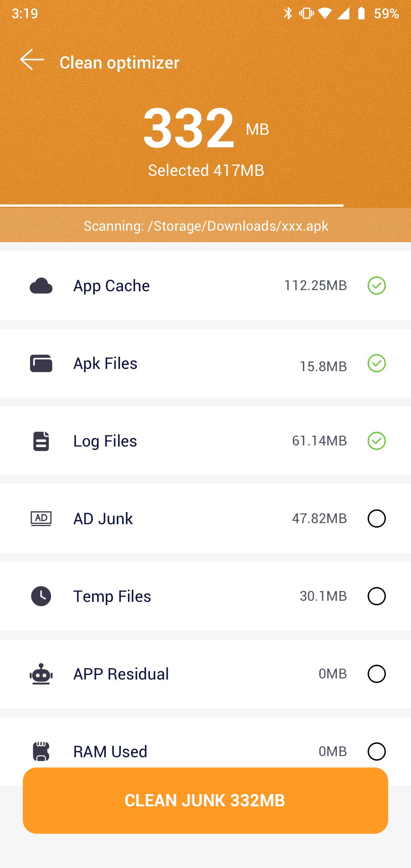Select the APP Residual circle
This screenshot has width=411, height=868.
click(x=377, y=674)
